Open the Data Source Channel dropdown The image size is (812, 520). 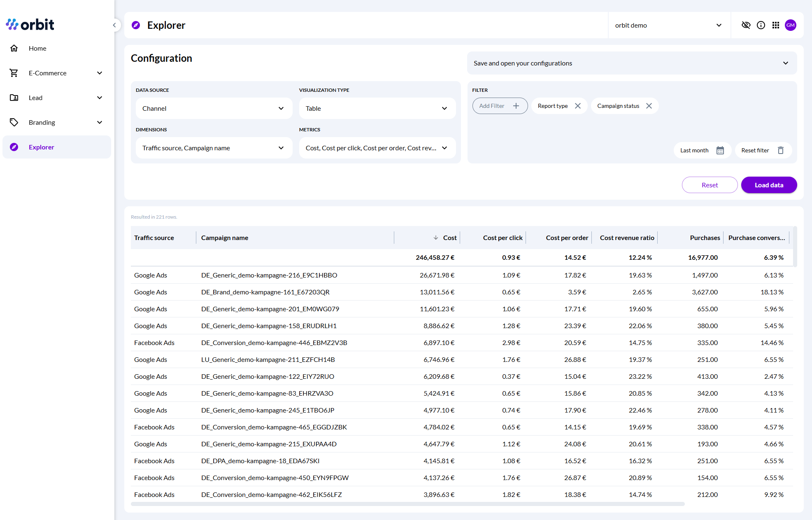pos(214,108)
